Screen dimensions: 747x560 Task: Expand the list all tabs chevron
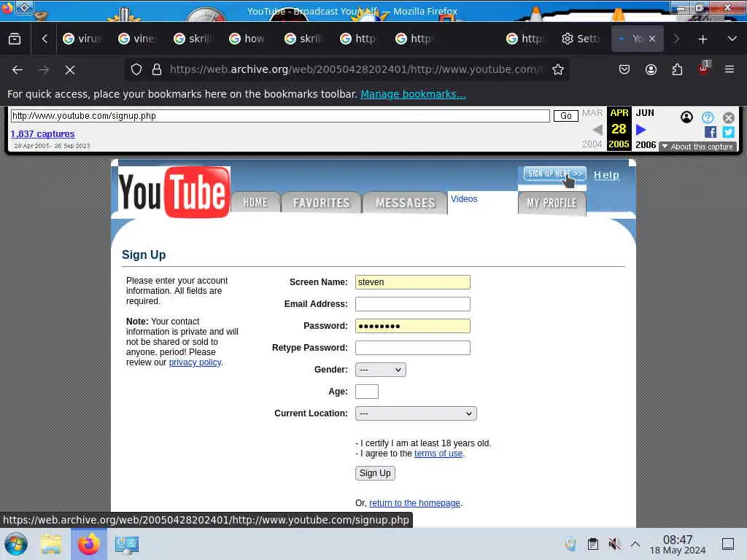point(732,39)
